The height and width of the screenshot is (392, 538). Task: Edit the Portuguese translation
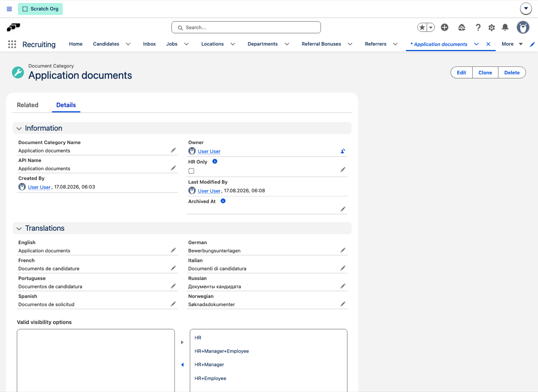point(173,286)
